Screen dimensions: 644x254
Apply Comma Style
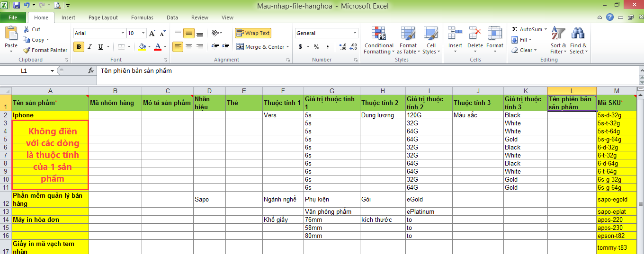[327, 47]
